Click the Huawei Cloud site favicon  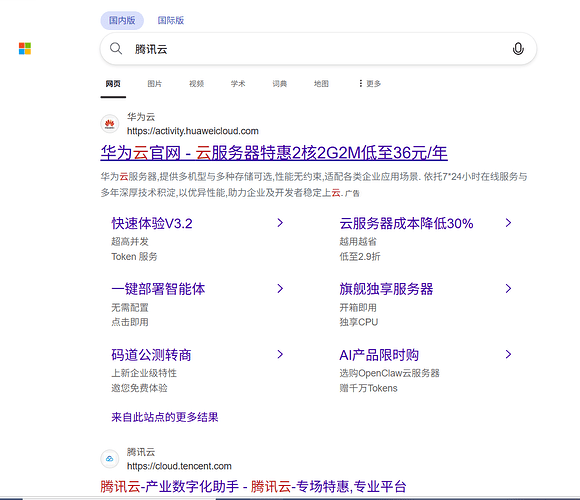pos(109,124)
